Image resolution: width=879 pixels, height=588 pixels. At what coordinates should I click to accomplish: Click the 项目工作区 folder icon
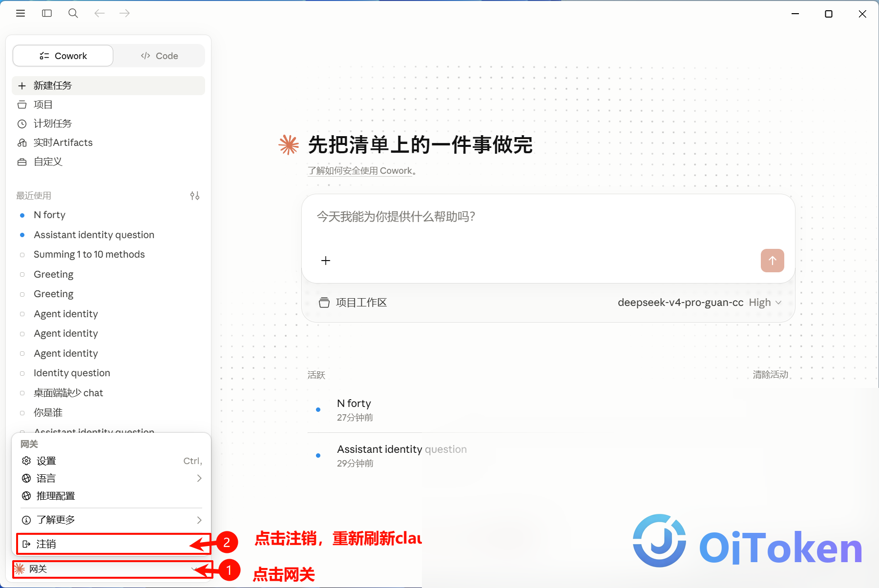click(x=324, y=303)
